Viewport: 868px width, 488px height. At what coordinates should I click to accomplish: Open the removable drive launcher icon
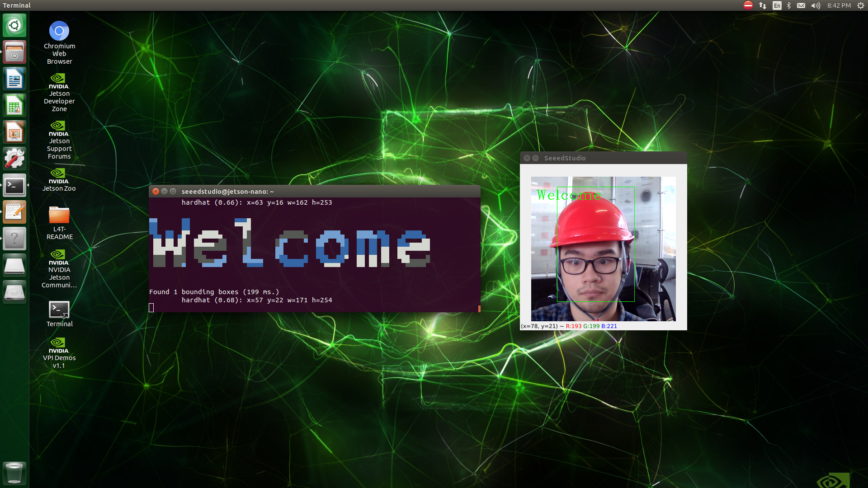[14, 265]
